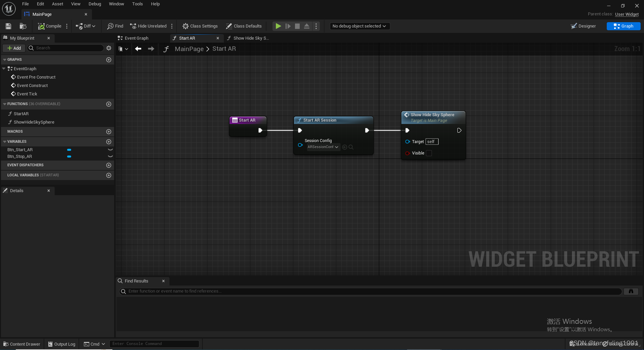The width and height of the screenshot is (644, 350).
Task: Open the Debug menu
Action: pos(95,4)
